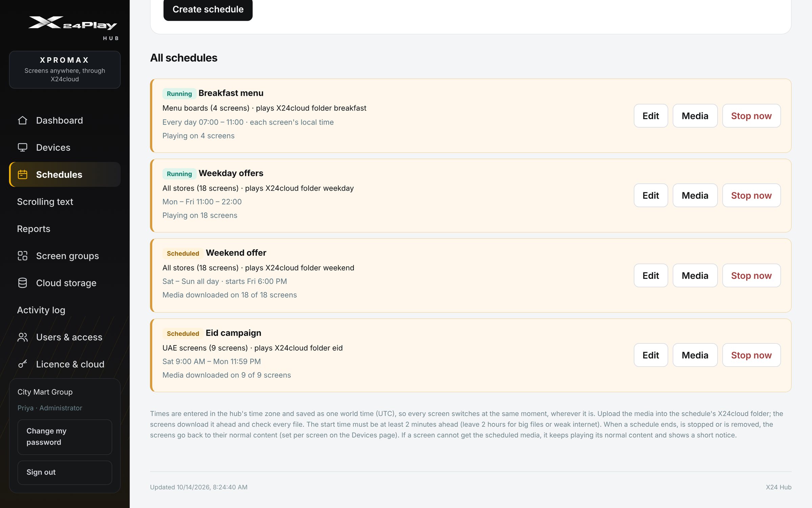Click the Users & access people icon
812x508 pixels.
pos(22,337)
